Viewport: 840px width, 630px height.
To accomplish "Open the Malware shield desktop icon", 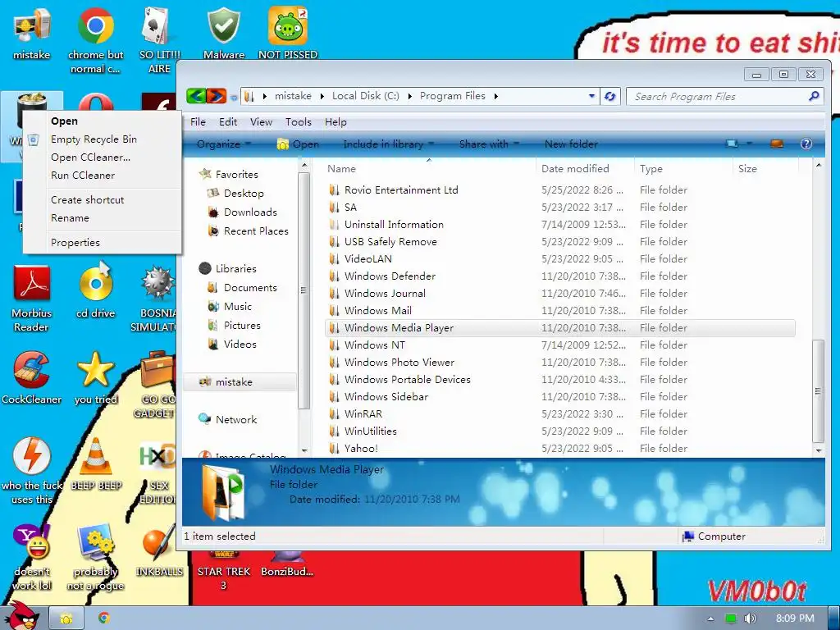I will (x=224, y=34).
